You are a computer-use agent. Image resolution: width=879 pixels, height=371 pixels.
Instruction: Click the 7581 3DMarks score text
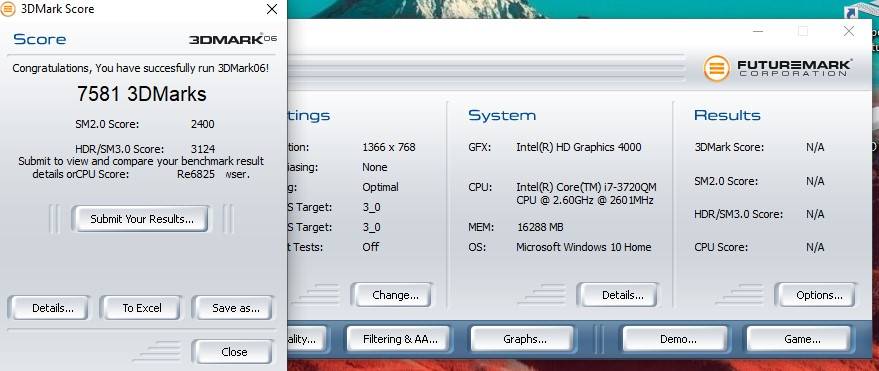pos(142,94)
